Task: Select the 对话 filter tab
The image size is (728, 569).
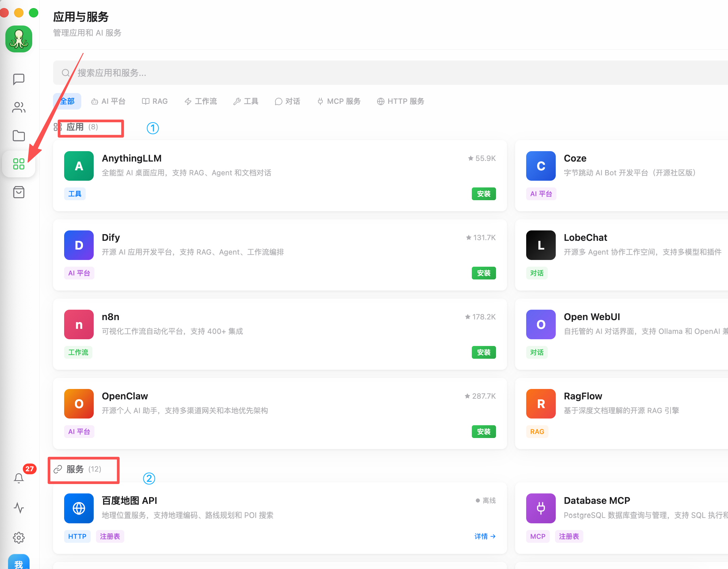Action: [287, 101]
